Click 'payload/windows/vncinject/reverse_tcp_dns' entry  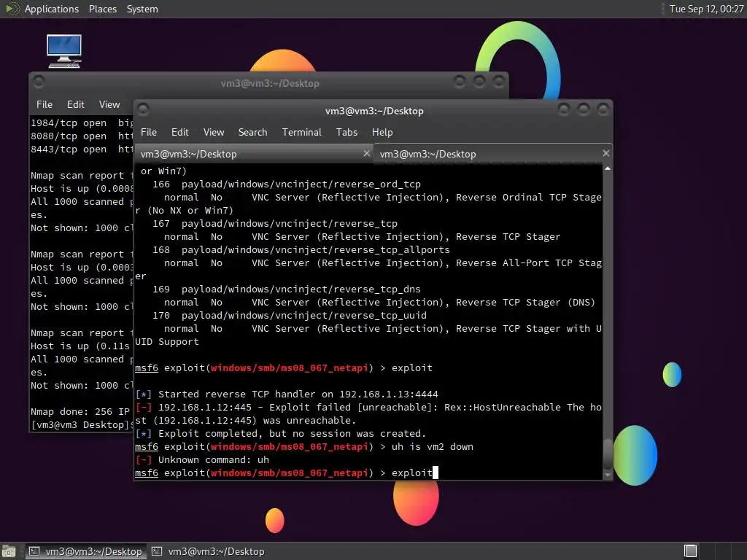301,289
